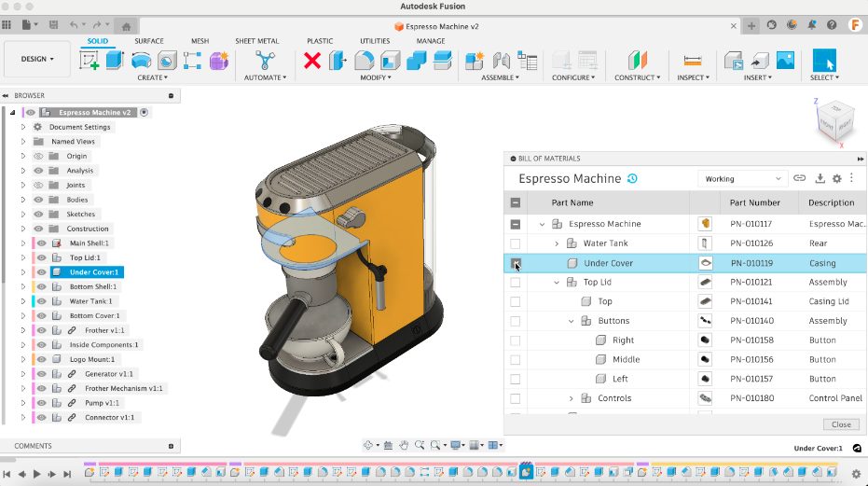Click the Close button in BOM panel
This screenshot has width=868, height=486.
(x=841, y=424)
